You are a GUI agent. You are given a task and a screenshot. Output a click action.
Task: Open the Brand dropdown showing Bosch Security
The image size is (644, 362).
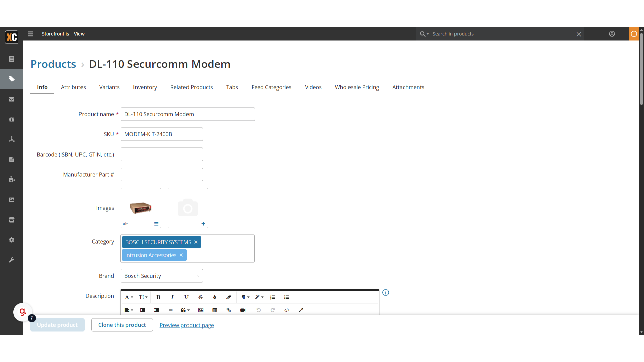(x=162, y=276)
